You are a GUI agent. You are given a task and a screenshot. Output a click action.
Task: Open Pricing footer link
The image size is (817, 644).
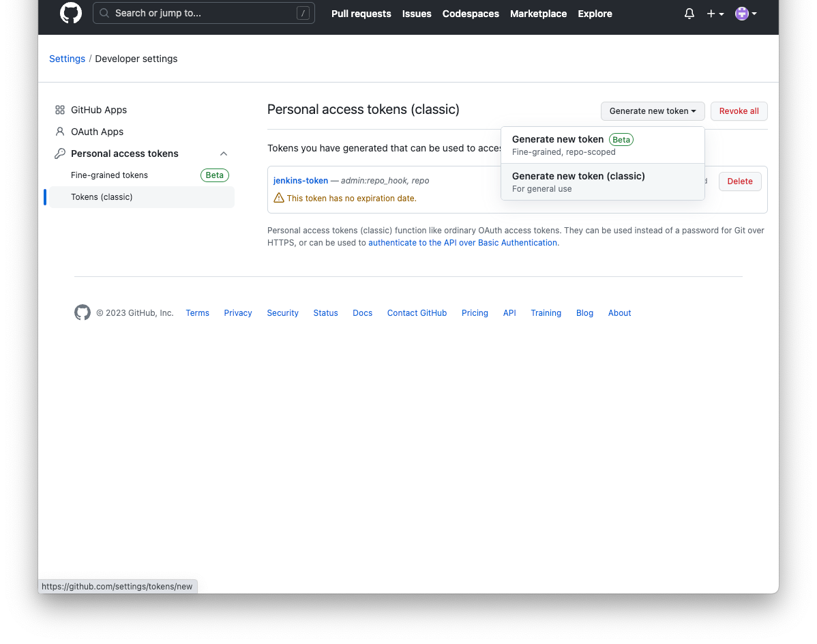475,313
